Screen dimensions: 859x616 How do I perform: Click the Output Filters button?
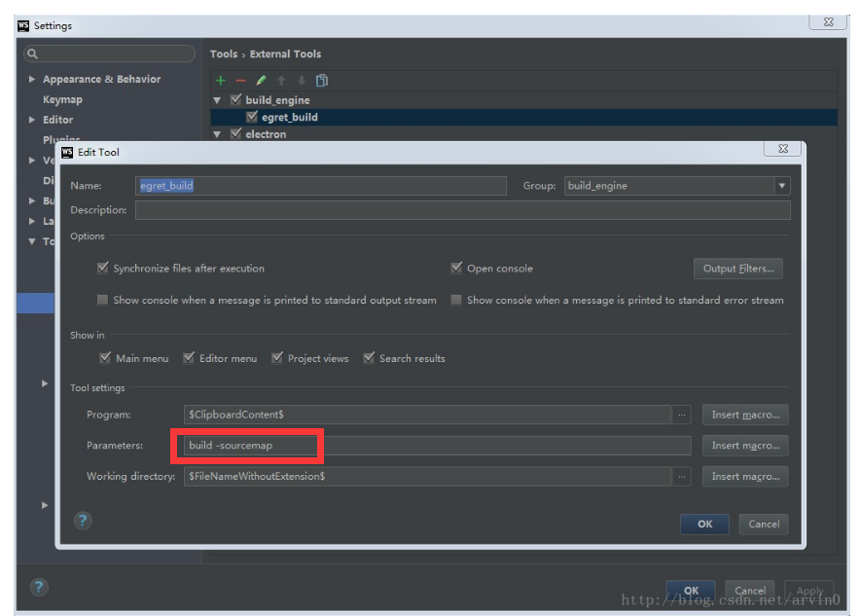click(x=738, y=269)
